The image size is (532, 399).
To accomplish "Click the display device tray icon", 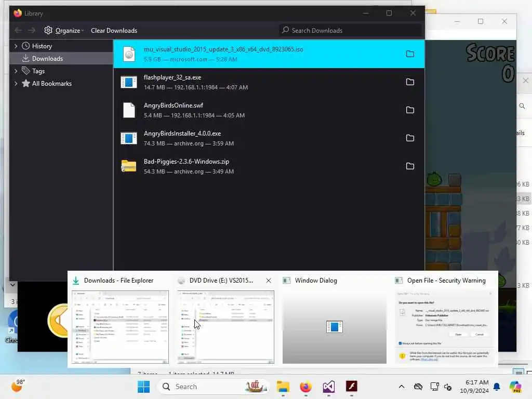I will click(x=434, y=387).
